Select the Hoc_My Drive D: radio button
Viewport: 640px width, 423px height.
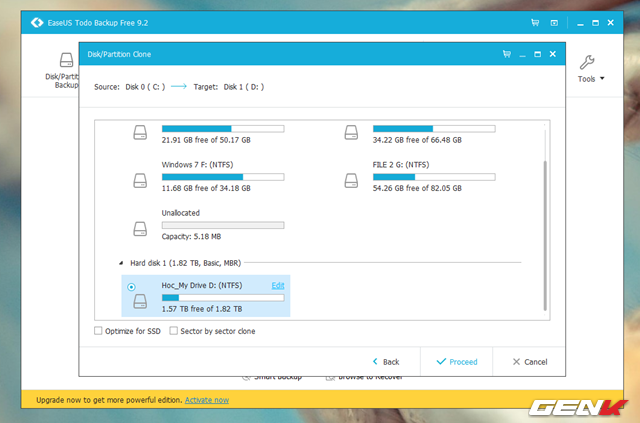pos(131,287)
